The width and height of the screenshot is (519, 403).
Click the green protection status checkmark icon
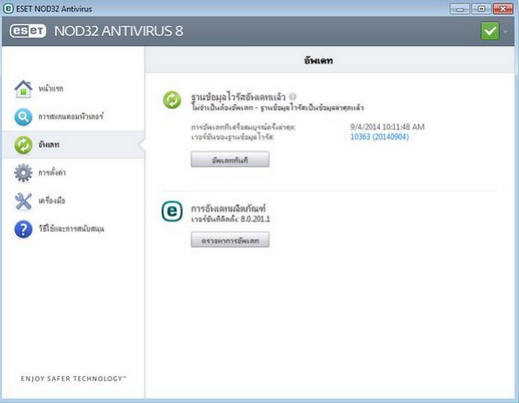coord(490,31)
